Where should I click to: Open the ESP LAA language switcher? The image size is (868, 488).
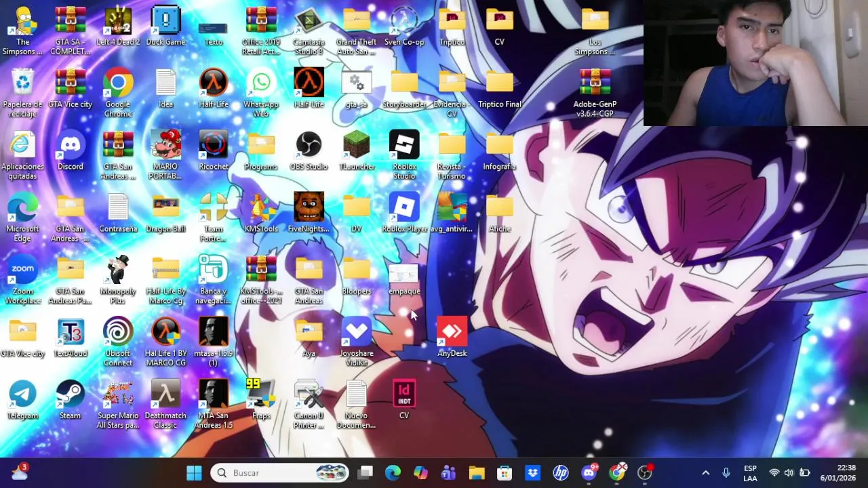(x=750, y=472)
